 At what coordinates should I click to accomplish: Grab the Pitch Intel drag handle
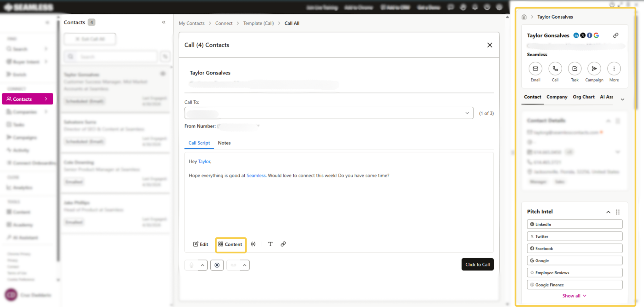click(618, 212)
